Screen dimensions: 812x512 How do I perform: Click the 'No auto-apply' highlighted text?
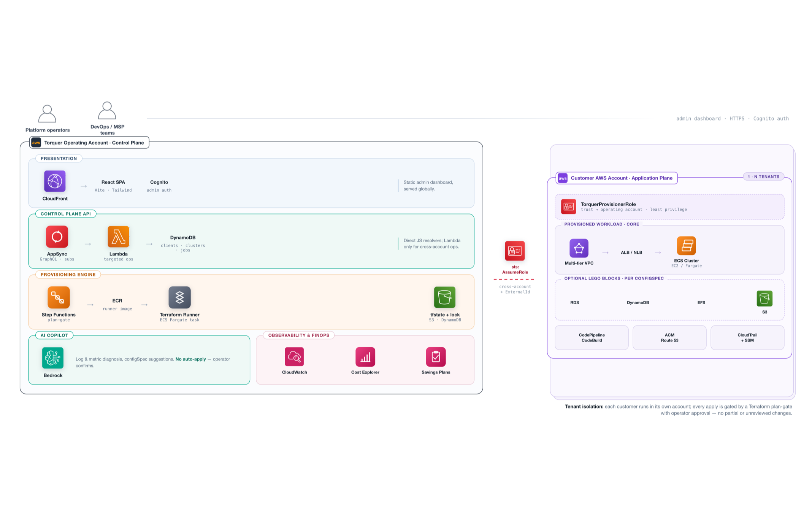190,359
